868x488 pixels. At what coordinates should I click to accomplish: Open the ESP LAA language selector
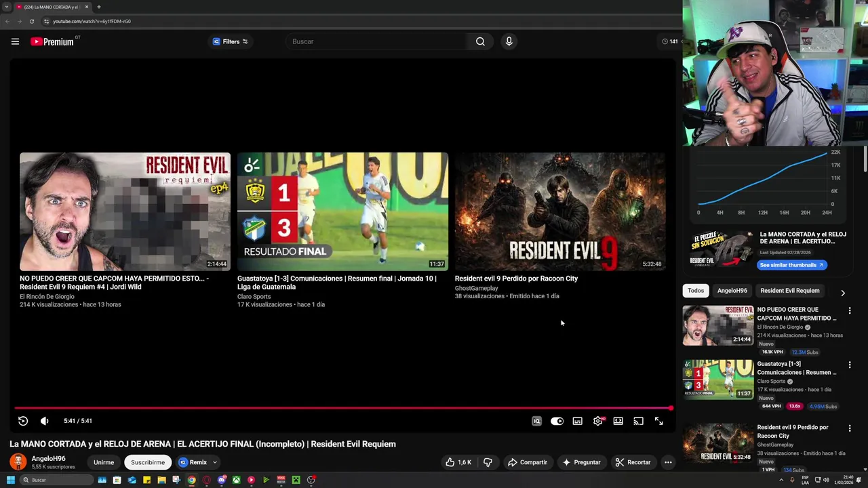click(x=805, y=480)
